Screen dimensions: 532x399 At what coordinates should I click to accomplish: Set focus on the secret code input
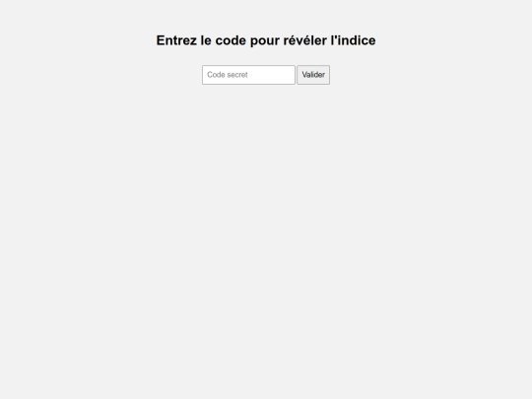[248, 75]
